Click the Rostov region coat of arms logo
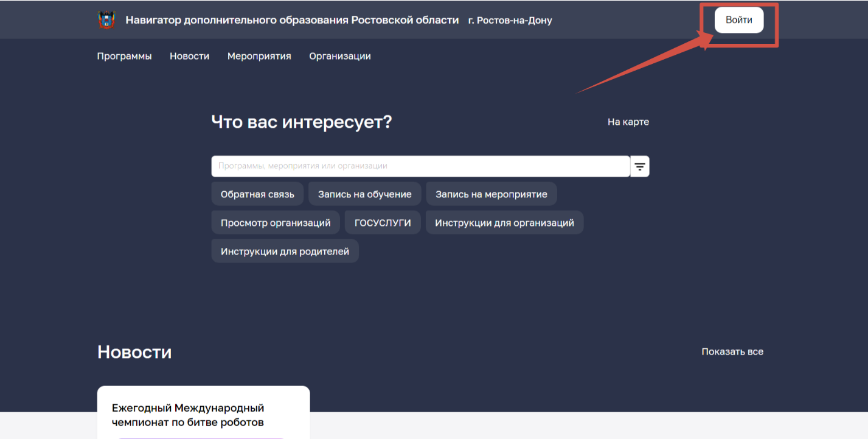868x439 pixels. coord(106,20)
